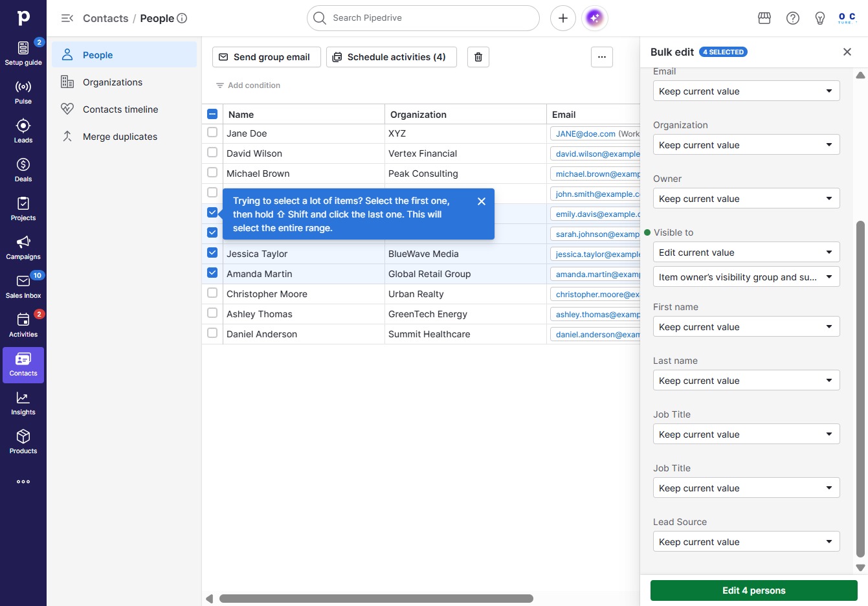Open the visibility group selection dropdown

point(746,277)
